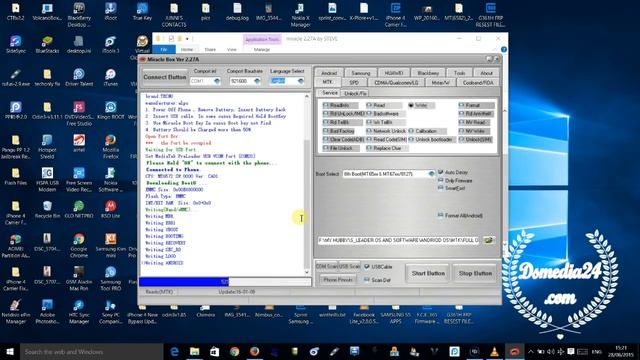
Task: Open Google Chrome desktop shortcut
Action: pos(79,245)
